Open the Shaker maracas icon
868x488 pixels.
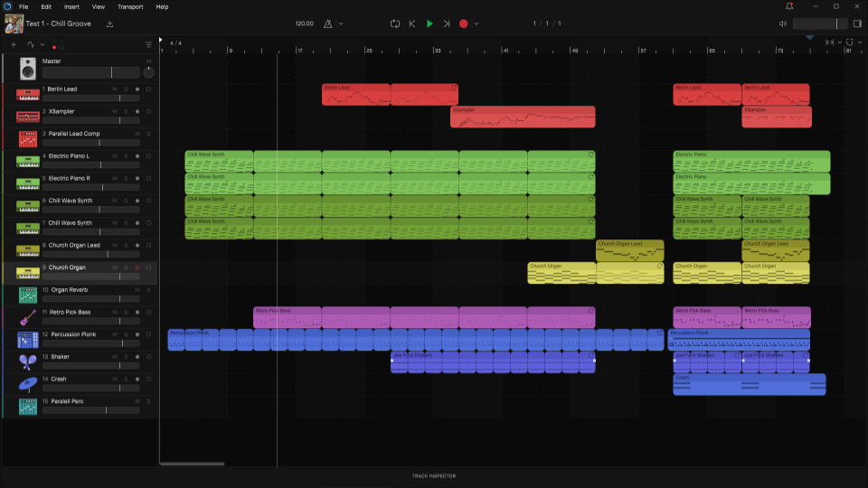pyautogui.click(x=28, y=361)
